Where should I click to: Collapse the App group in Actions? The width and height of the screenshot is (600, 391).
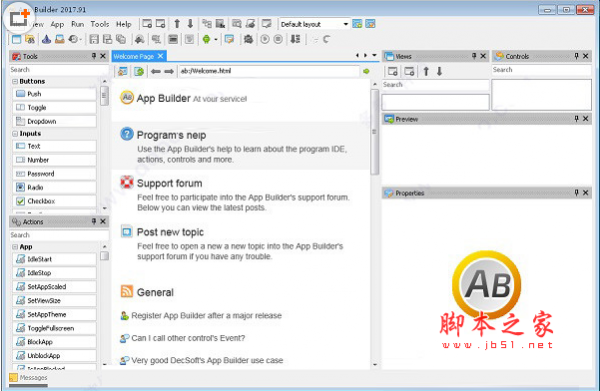(x=15, y=247)
